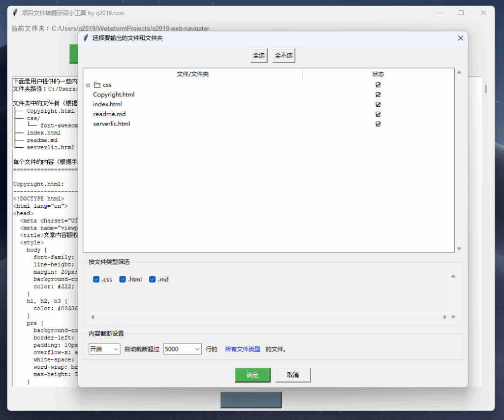This screenshot has height=420, width=504.
Task: Click right arrow of file type filter scrollbar
Action: click(445, 317)
